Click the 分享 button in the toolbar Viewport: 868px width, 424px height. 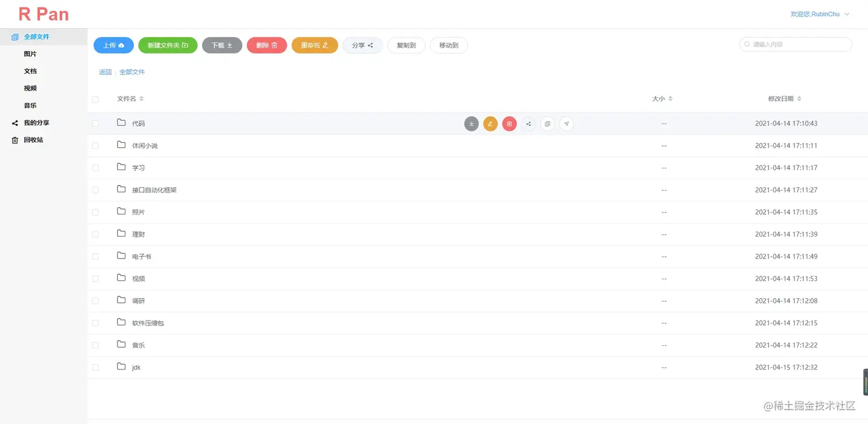click(363, 45)
